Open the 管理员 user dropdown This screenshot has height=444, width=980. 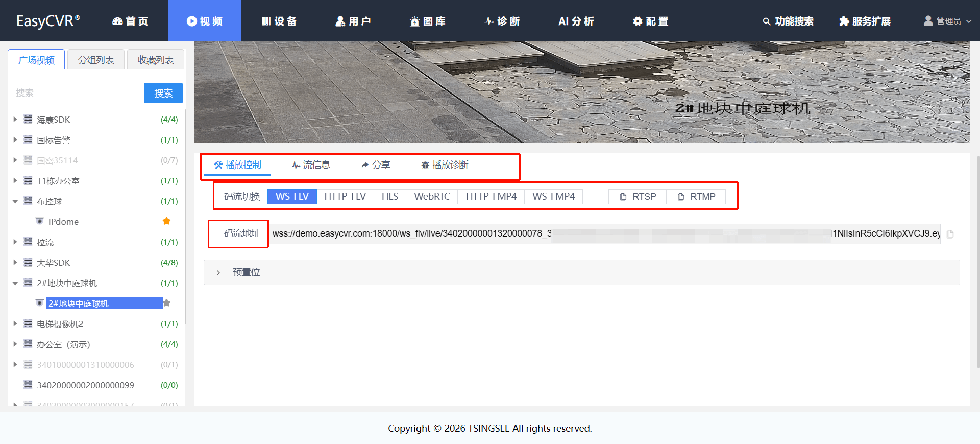(x=947, y=21)
